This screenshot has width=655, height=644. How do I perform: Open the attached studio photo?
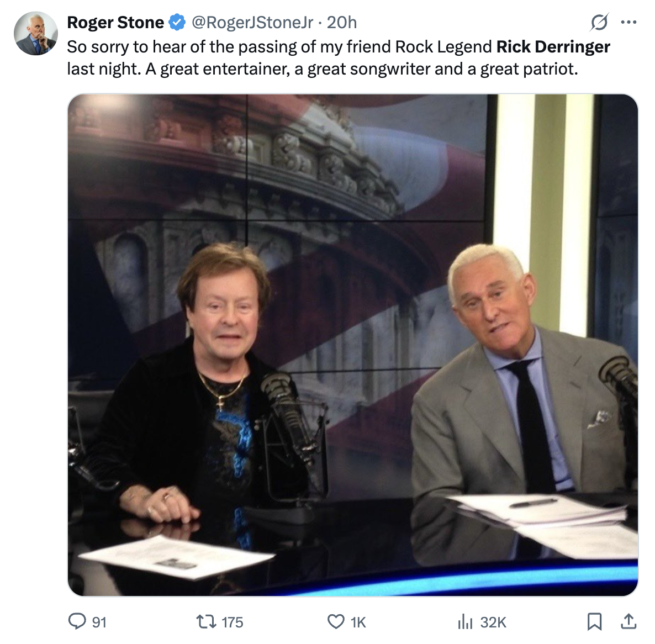tap(352, 345)
